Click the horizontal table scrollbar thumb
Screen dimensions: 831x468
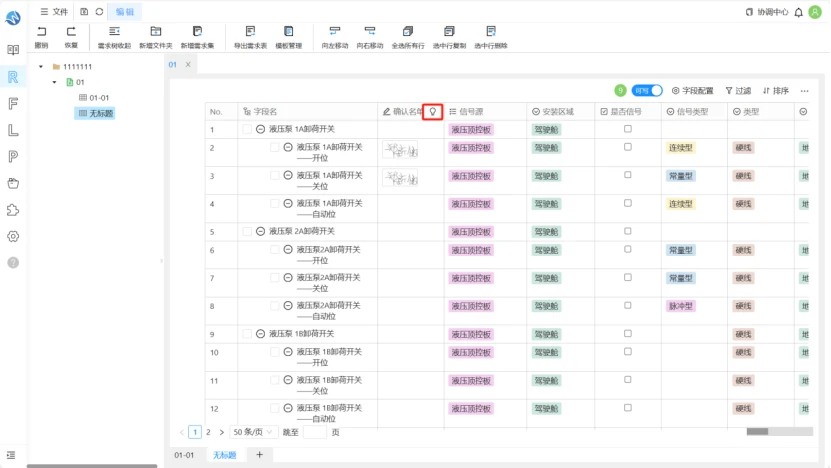(x=757, y=431)
